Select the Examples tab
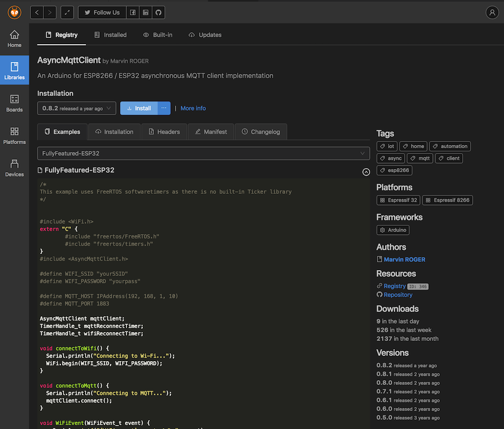The image size is (504, 429). 63,132
